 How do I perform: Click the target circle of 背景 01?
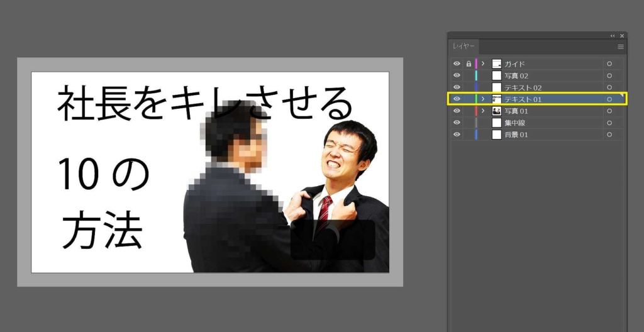[609, 135]
